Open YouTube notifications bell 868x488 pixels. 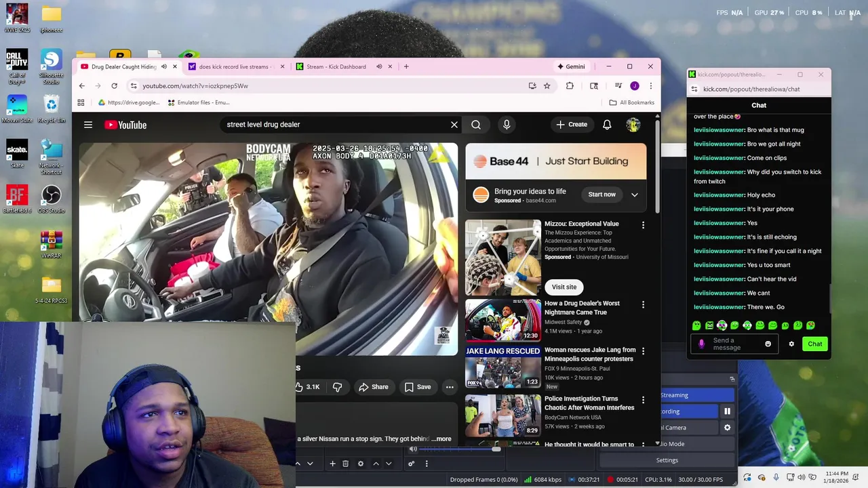(607, 125)
